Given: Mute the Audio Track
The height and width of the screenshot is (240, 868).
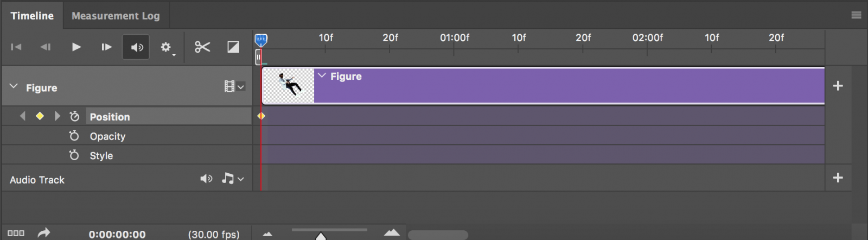Looking at the screenshot, I should point(206,179).
